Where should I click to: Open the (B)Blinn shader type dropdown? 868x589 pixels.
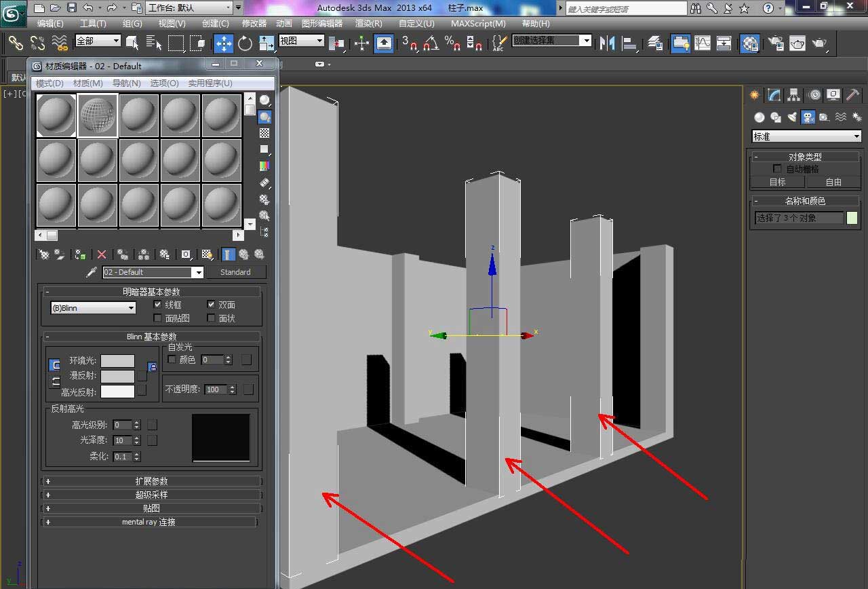point(93,308)
